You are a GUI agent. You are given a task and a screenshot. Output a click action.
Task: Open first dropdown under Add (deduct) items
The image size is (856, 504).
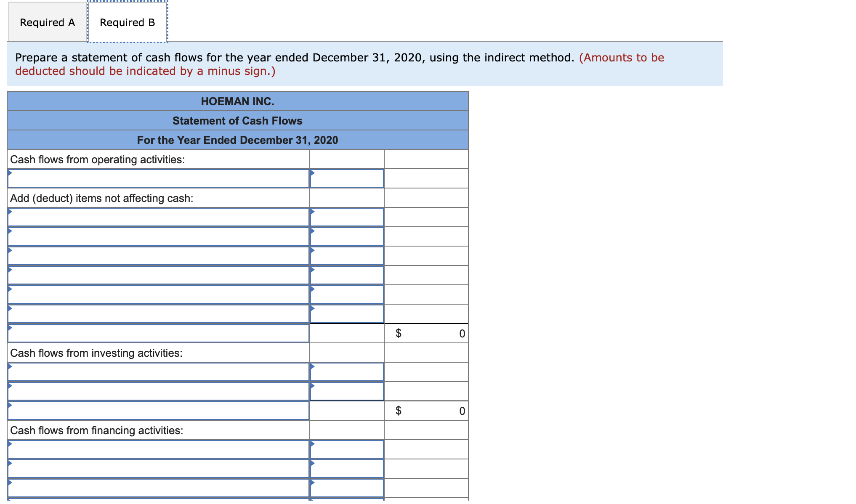(x=158, y=217)
